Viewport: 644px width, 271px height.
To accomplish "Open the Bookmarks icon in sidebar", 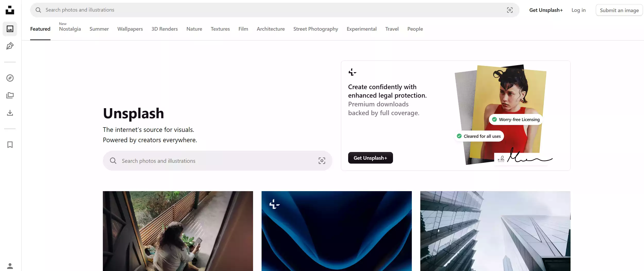I will pyautogui.click(x=10, y=145).
